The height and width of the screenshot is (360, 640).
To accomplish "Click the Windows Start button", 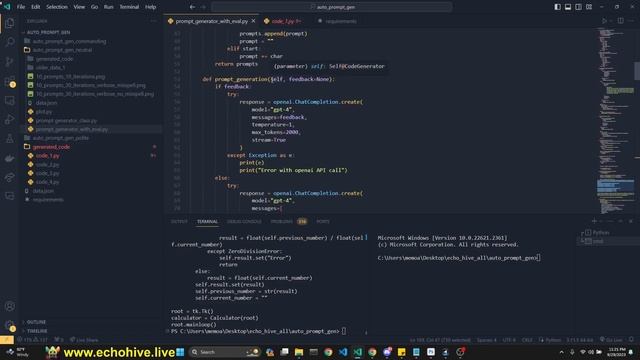I will [180, 352].
